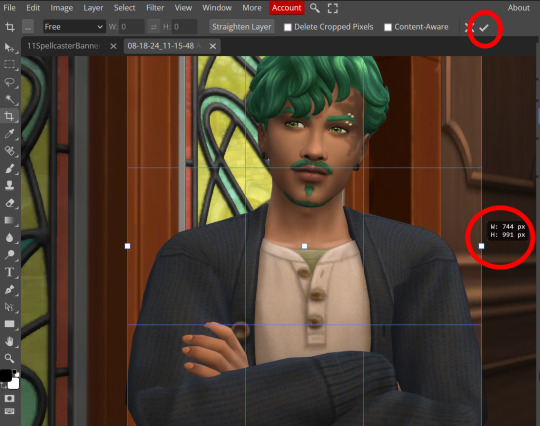Click the crop tool preset icon in options bar
This screenshot has height=426, width=540.
point(10,27)
